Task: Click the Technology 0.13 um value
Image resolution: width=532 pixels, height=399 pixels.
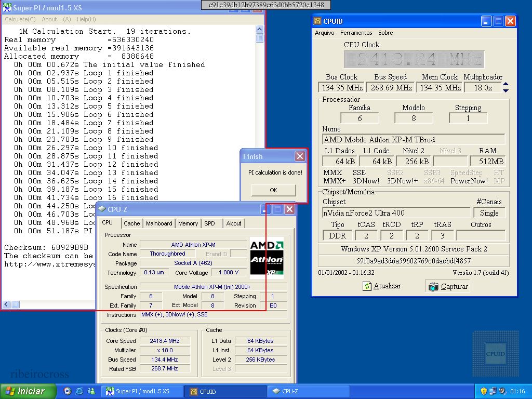Action: point(154,272)
